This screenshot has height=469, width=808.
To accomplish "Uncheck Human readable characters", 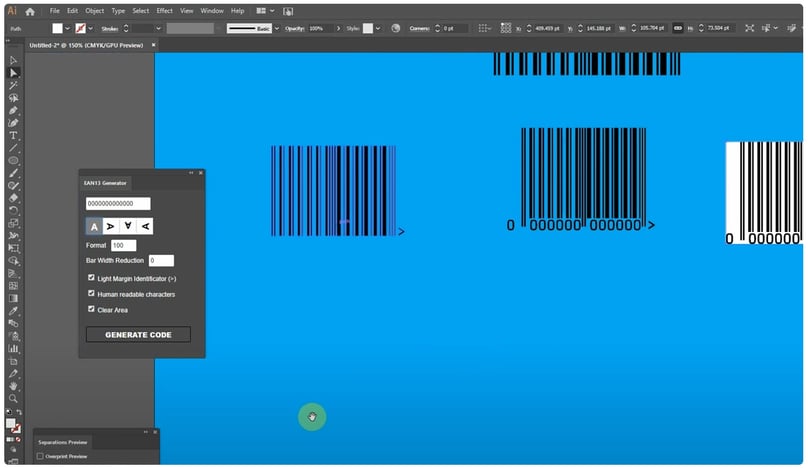I will [x=91, y=294].
